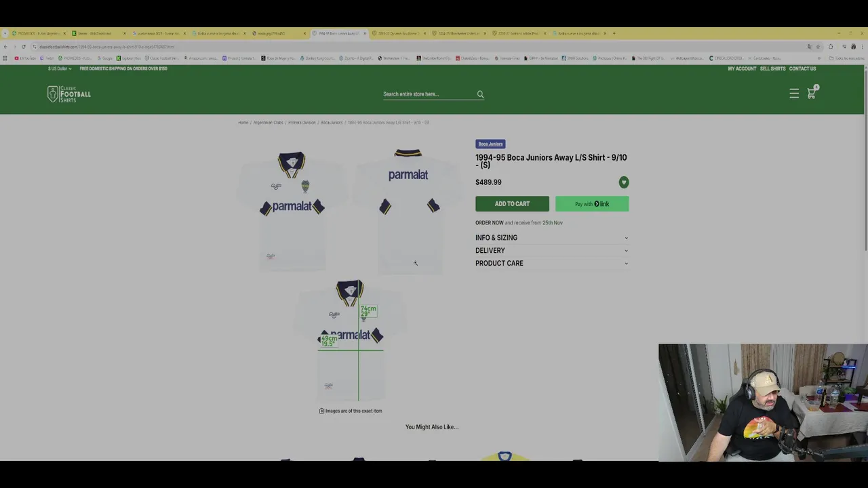
Task: Open the hamburger menu in the header
Action: [794, 94]
